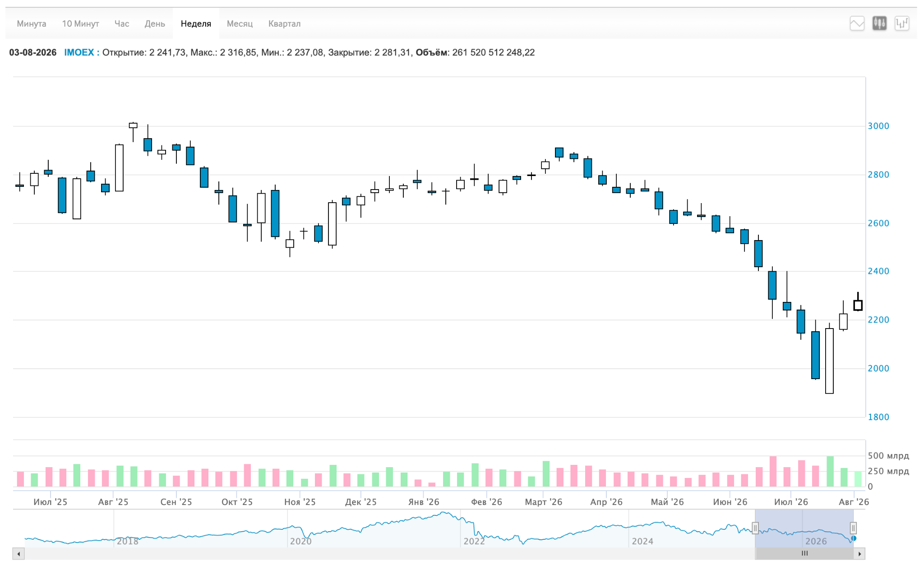Click the 2022 year label in navigator
924x570 pixels.
pos(474,541)
